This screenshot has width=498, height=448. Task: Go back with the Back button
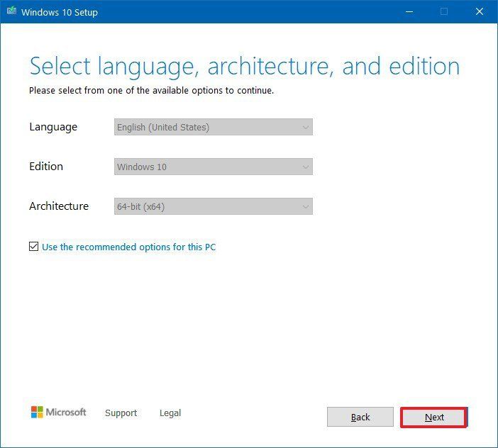360,417
